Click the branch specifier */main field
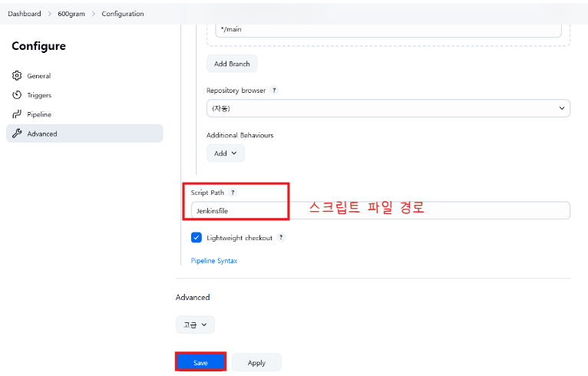588x376 pixels. [x=388, y=30]
